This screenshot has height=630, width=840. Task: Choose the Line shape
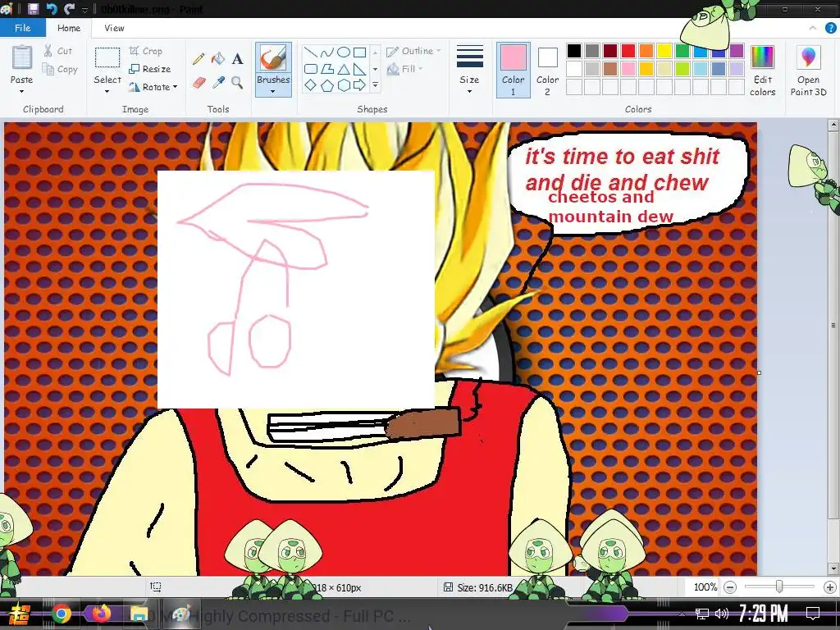tap(310, 52)
